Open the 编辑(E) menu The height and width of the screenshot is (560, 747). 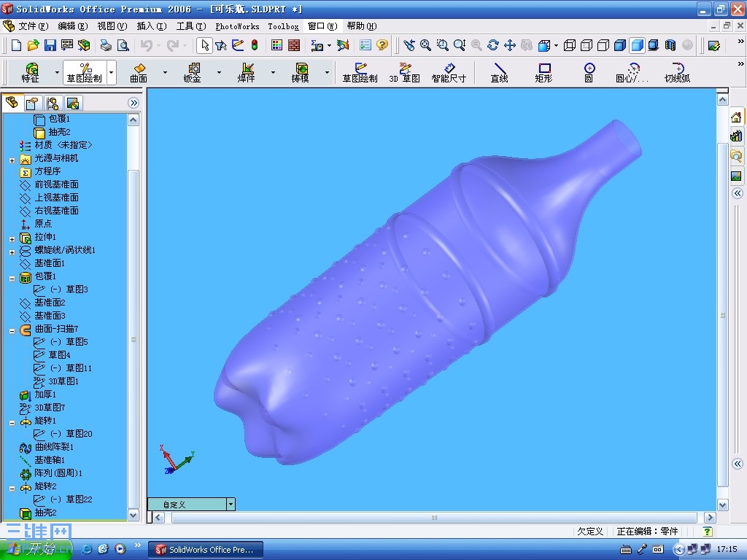click(72, 26)
